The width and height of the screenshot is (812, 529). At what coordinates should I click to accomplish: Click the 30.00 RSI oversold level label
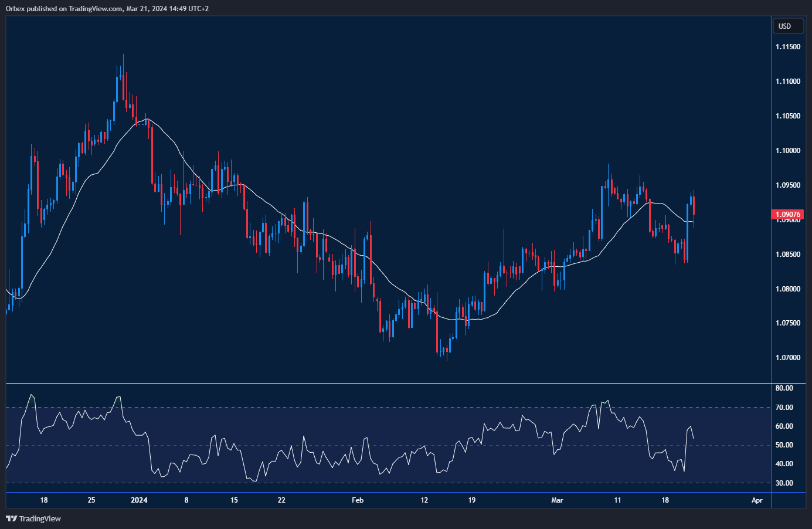[x=784, y=483]
